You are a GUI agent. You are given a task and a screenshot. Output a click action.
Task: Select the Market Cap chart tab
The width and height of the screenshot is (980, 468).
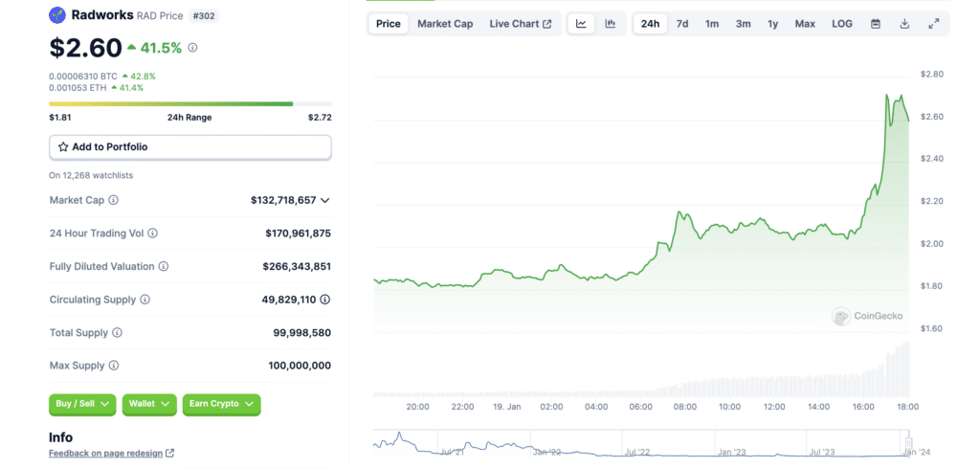(x=445, y=24)
